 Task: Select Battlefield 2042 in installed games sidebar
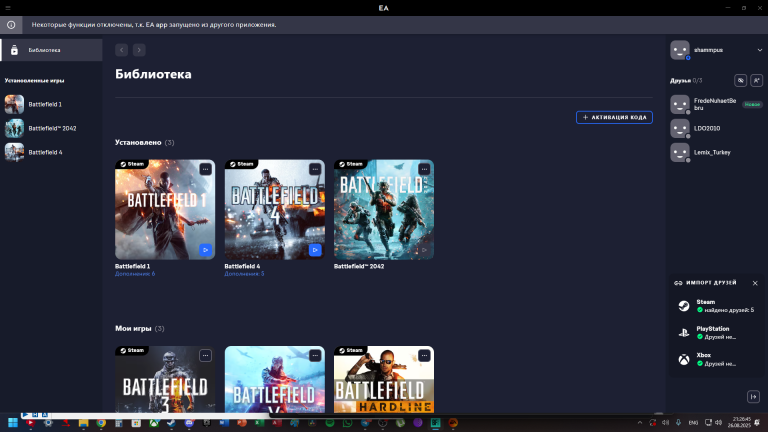click(x=51, y=128)
